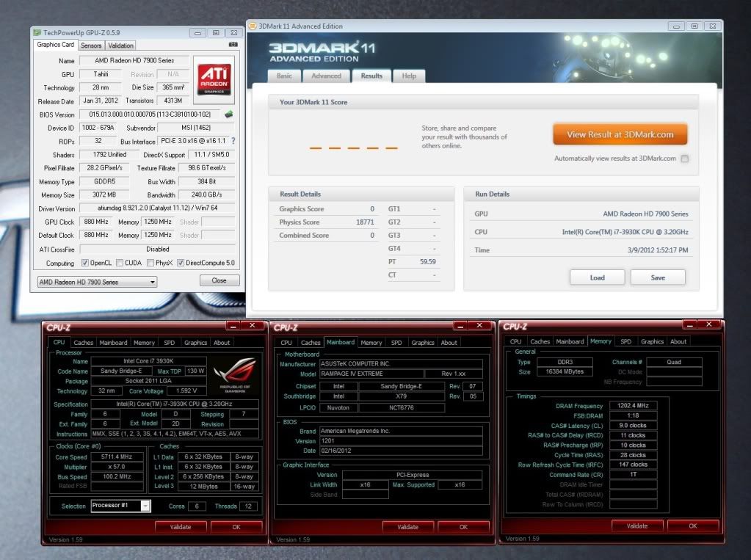Click the GPU-Z title bar app icon
This screenshot has width=751, height=560.
point(37,32)
